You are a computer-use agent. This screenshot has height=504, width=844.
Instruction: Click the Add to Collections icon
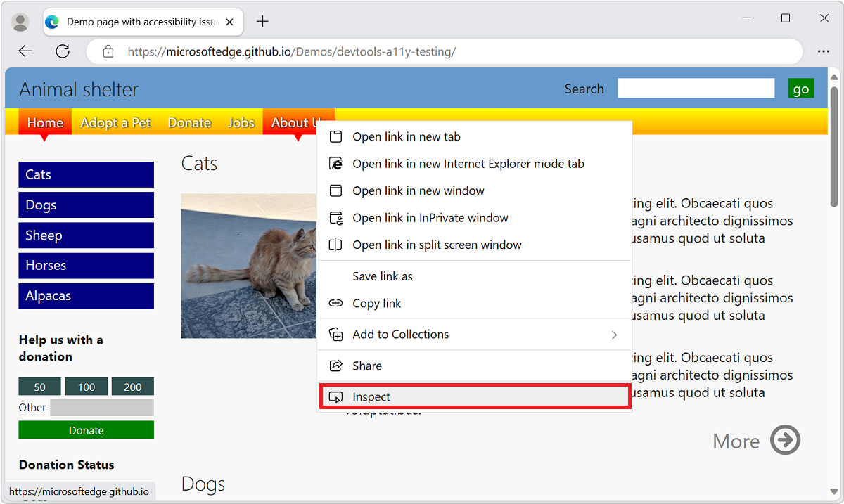pyautogui.click(x=336, y=334)
